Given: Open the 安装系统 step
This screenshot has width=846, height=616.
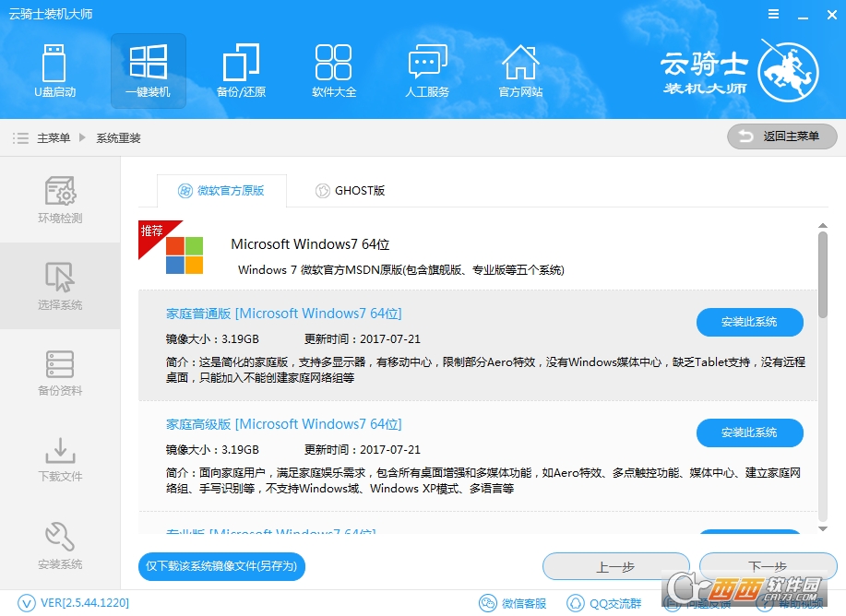Looking at the screenshot, I should point(59,546).
